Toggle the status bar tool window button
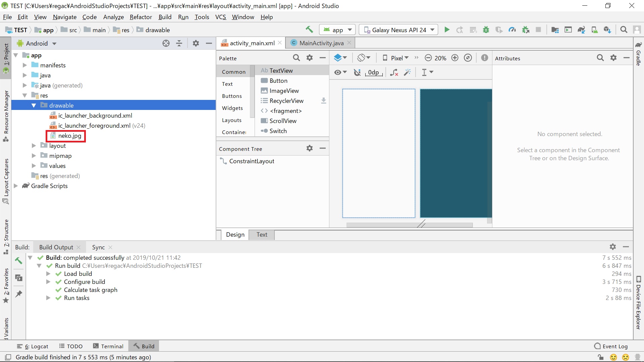The width and height of the screenshot is (644, 362). (x=8, y=357)
